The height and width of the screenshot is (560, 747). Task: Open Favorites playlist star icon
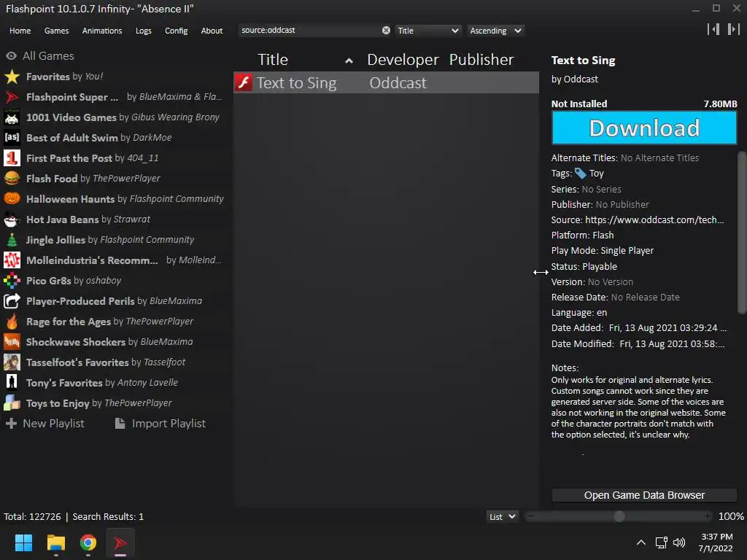12,77
